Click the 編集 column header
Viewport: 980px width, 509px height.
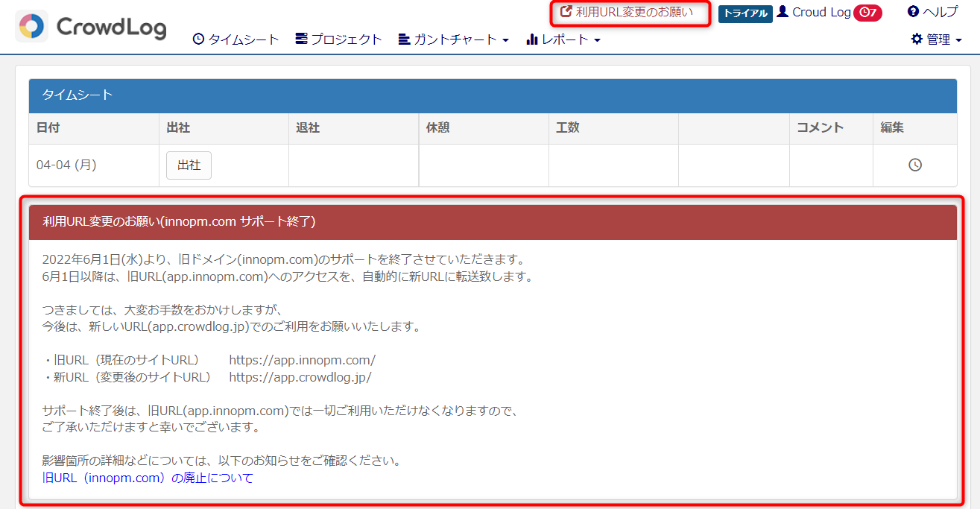[914, 128]
